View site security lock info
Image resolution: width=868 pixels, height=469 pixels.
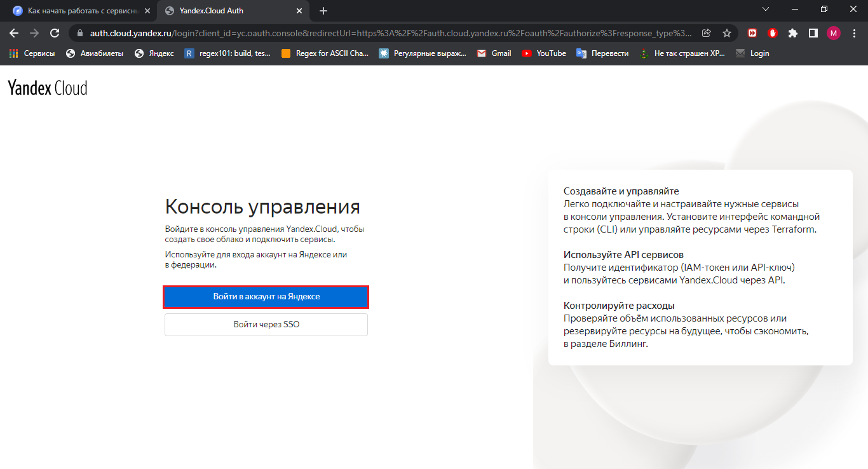coord(79,33)
